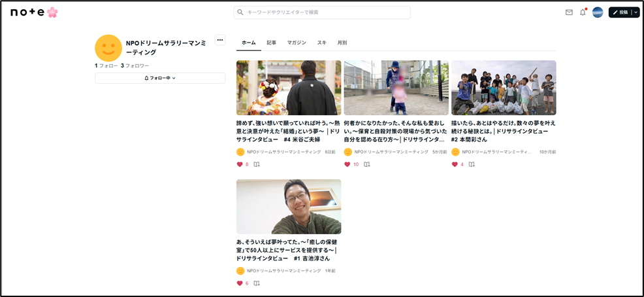Open the messages envelope icon
Image resolution: width=644 pixels, height=297 pixels.
tap(569, 12)
